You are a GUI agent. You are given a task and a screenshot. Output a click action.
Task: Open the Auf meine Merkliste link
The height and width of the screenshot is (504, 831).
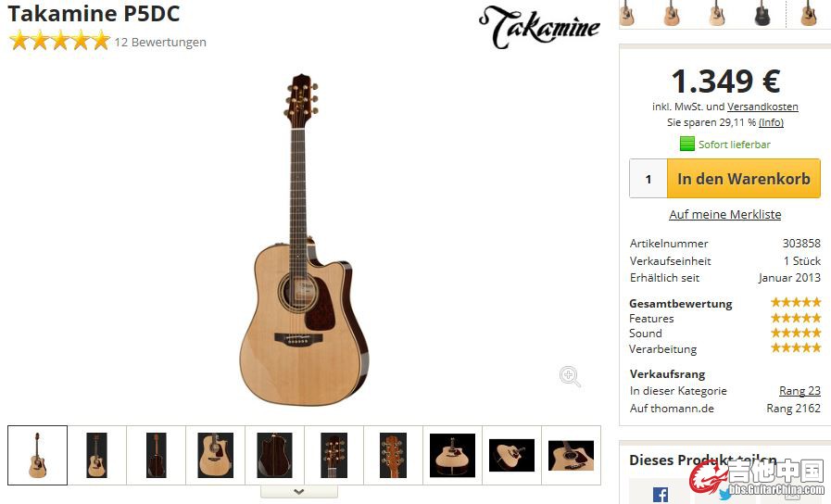click(725, 214)
